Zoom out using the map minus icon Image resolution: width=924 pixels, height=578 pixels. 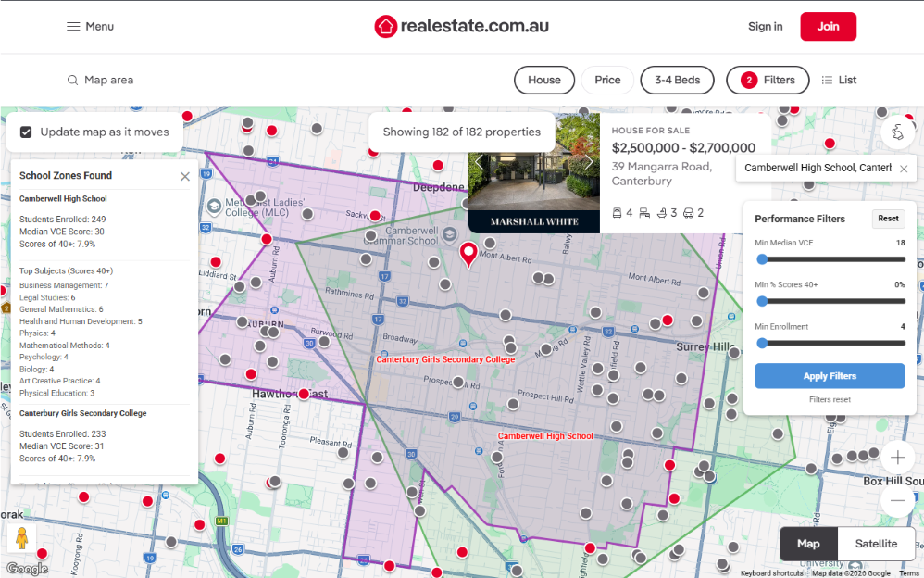click(x=897, y=500)
